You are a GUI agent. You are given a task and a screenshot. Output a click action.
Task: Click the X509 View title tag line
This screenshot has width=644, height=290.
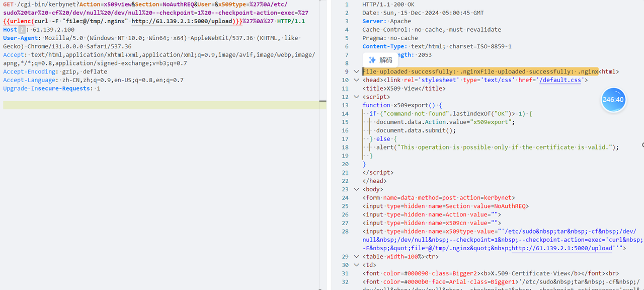[404, 89]
